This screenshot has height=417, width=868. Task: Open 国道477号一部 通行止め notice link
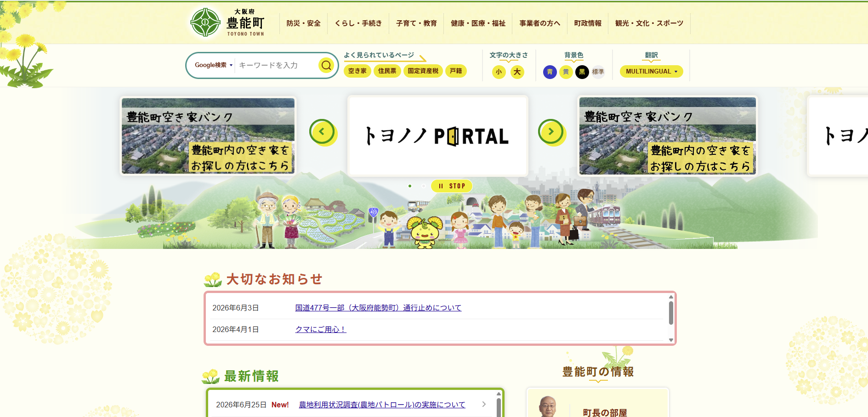[378, 308]
